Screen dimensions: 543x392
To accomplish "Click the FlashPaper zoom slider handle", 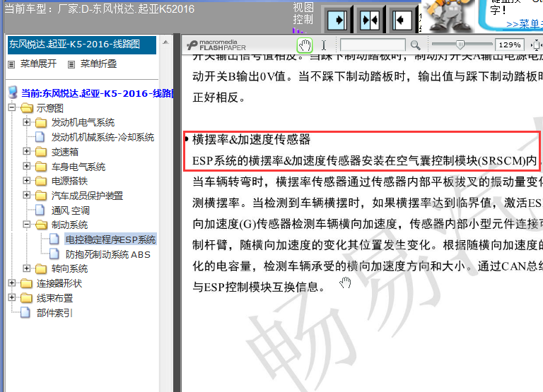I will coord(460,44).
